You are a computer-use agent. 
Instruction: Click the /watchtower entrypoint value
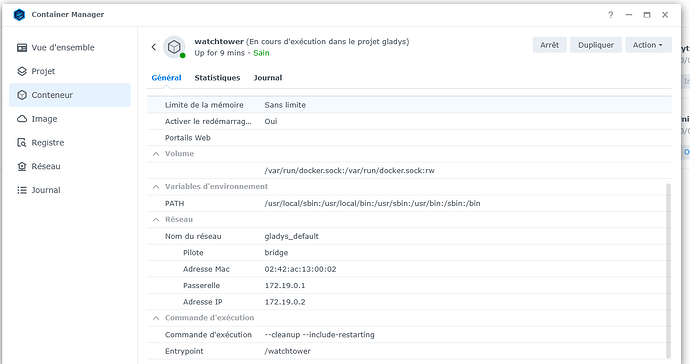(x=287, y=351)
